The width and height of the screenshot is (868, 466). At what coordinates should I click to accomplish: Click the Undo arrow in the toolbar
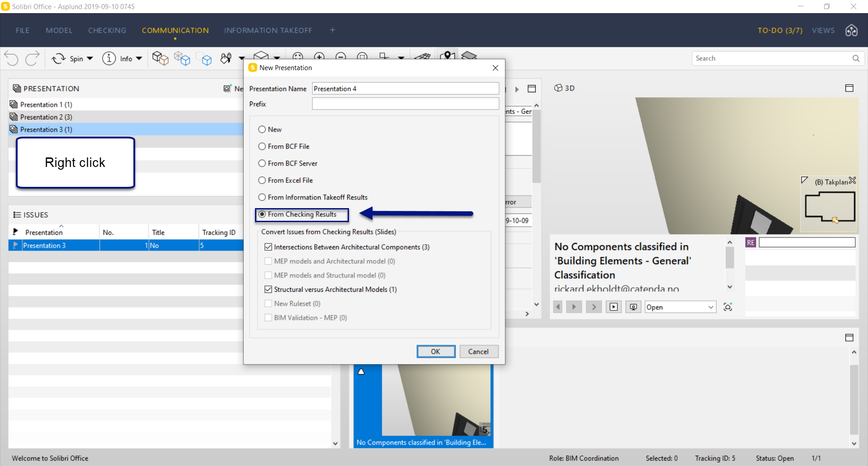(x=11, y=58)
